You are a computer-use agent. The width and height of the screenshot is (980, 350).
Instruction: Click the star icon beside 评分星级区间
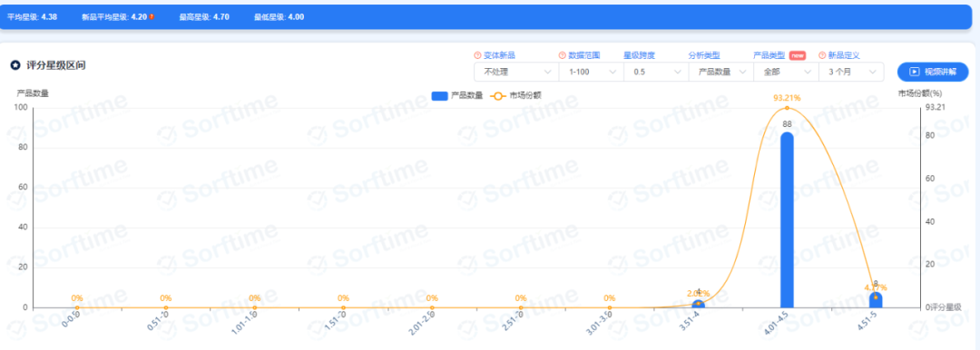15,65
